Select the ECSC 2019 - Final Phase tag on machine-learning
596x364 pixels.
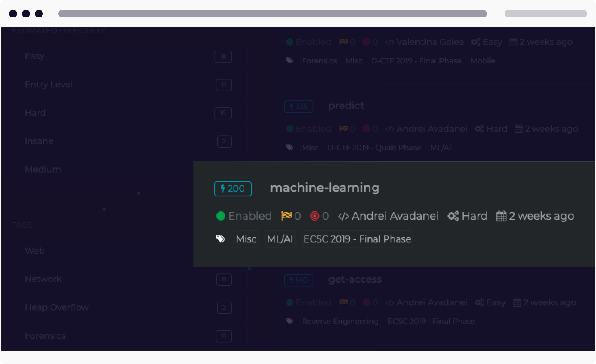357,239
